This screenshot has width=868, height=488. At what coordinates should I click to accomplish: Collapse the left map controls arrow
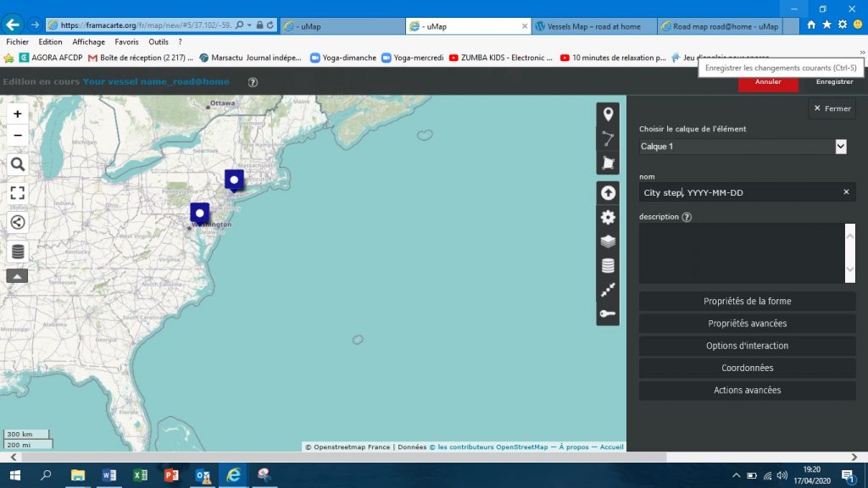coord(18,276)
